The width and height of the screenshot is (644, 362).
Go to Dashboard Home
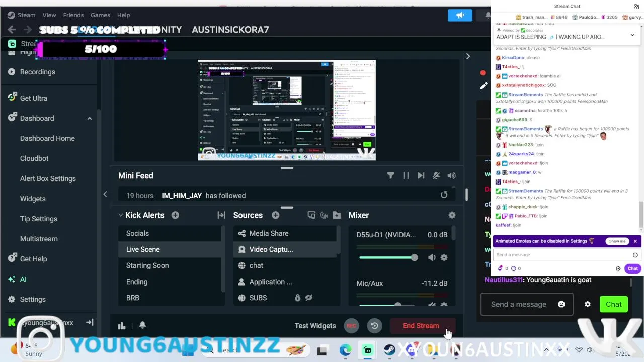[47, 138]
